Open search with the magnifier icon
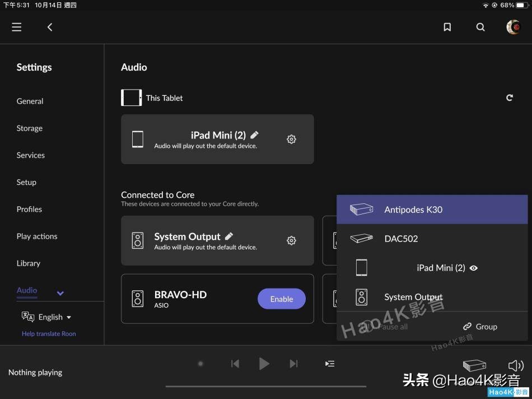Image resolution: width=532 pixels, height=399 pixels. (480, 26)
